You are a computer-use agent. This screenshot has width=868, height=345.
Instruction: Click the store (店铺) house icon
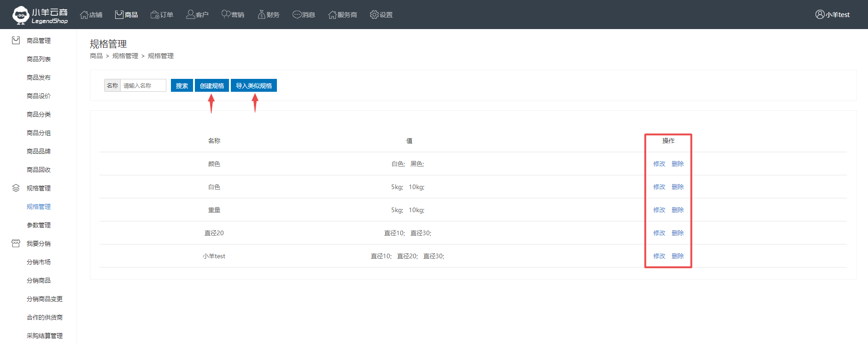tap(84, 15)
